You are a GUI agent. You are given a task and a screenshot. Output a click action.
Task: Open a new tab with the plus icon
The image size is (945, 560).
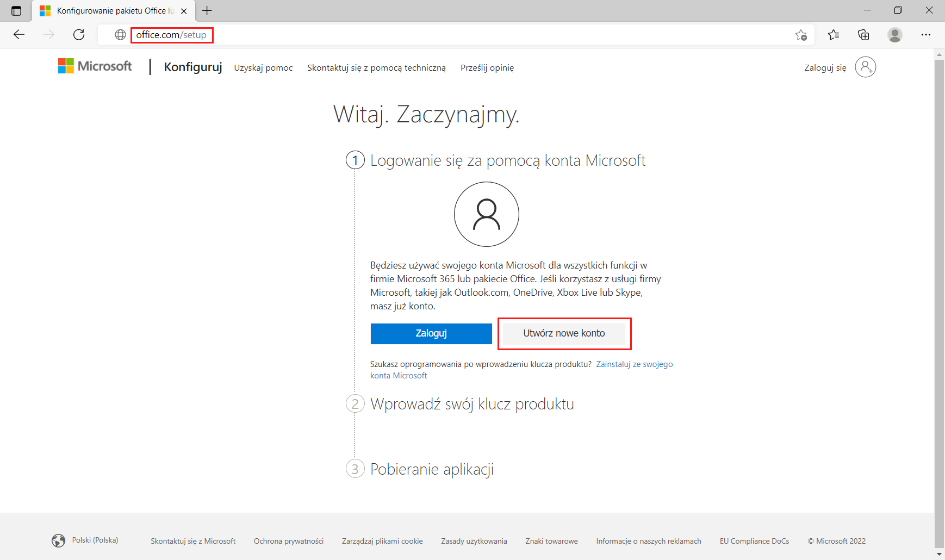pyautogui.click(x=207, y=10)
